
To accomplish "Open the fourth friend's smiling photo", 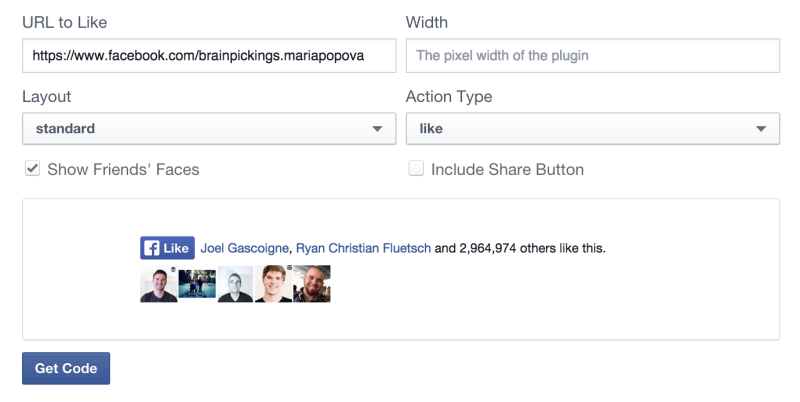I will pos(273,284).
